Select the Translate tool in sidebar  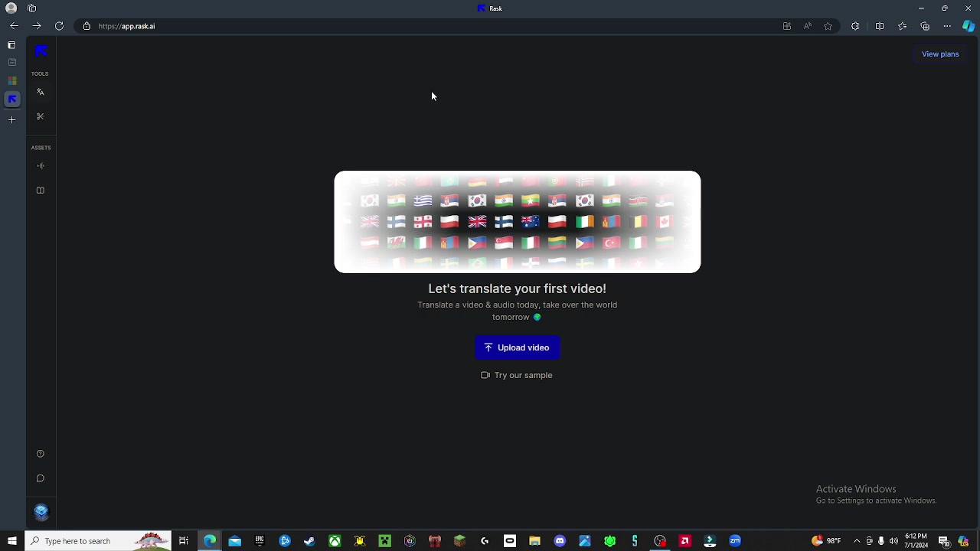pos(41,92)
